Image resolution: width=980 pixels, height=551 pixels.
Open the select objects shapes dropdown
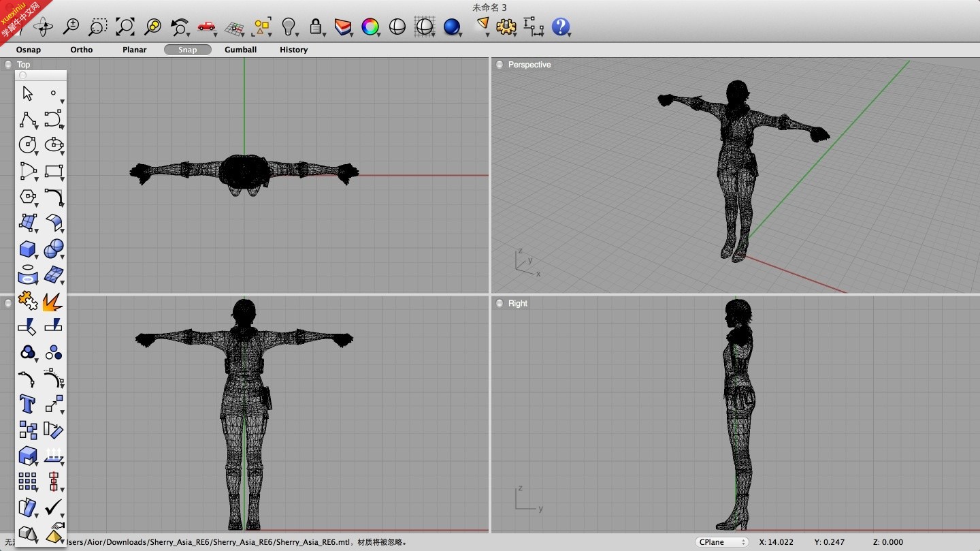point(262,27)
